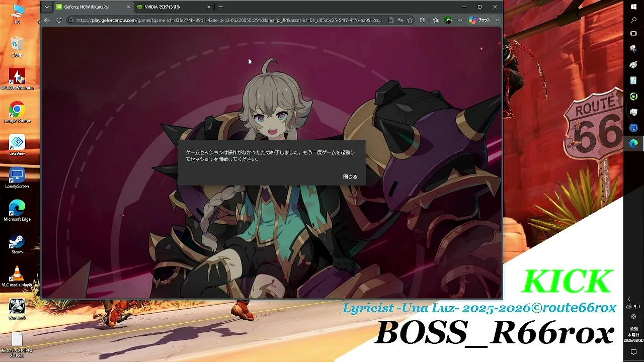This screenshot has height=362, width=644.
Task: Open the browser profile avatar
Action: pyautogui.click(x=448, y=20)
